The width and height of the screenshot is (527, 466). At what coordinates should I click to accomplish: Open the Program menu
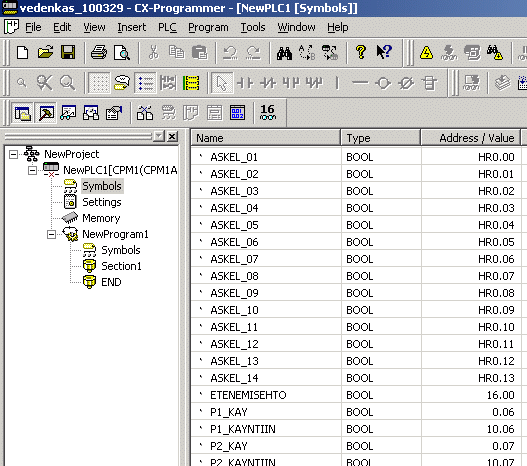point(208,27)
